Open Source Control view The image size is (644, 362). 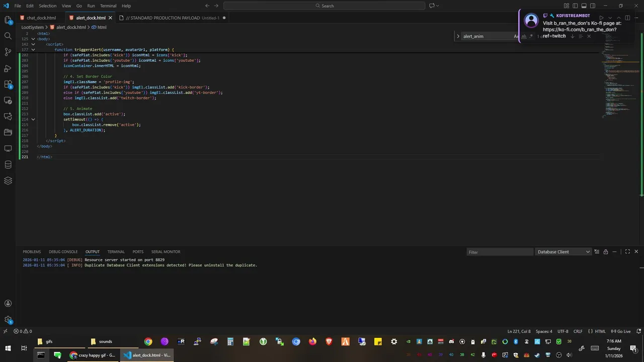point(8,52)
